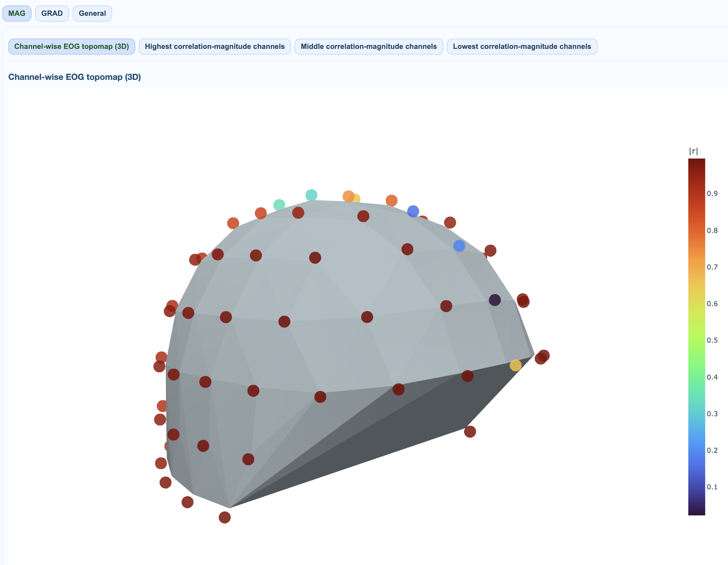The width and height of the screenshot is (728, 565).
Task: Select the lower of the two blue markers
Action: coord(459,246)
